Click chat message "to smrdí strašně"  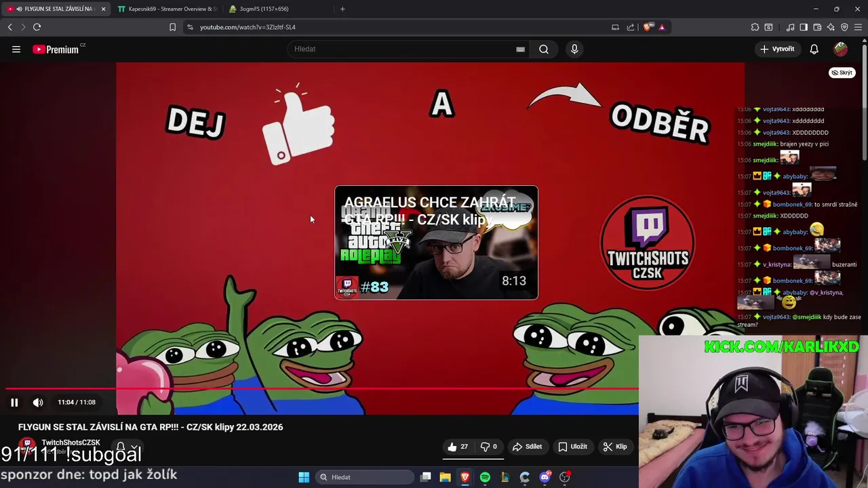[836, 204]
